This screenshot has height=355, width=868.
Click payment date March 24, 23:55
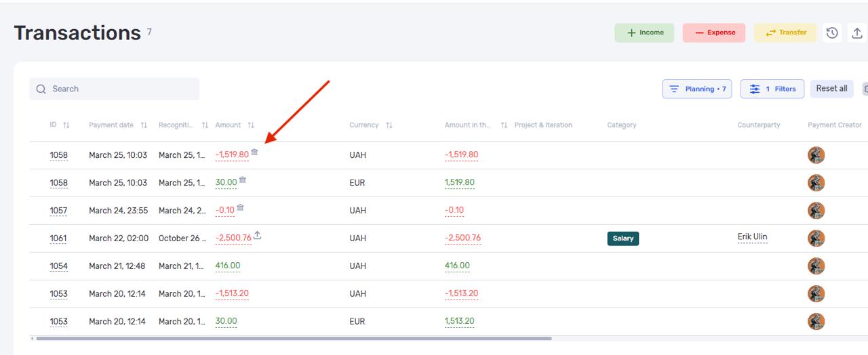tap(118, 211)
